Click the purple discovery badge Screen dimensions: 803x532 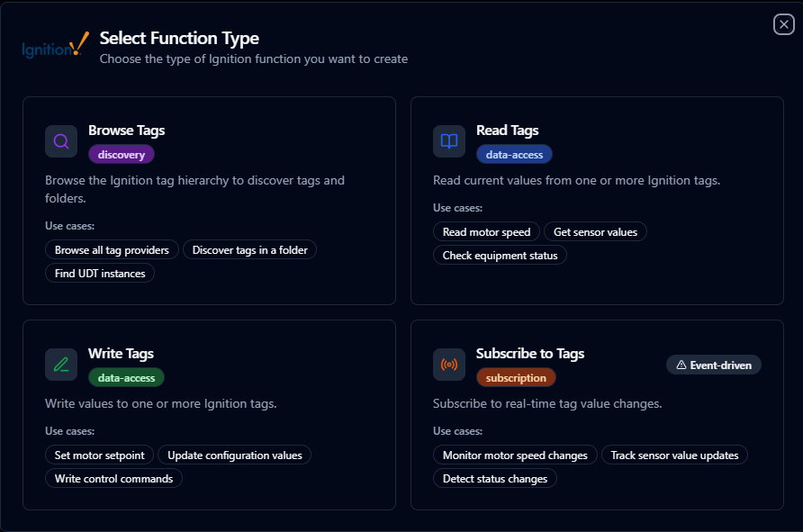tap(122, 155)
